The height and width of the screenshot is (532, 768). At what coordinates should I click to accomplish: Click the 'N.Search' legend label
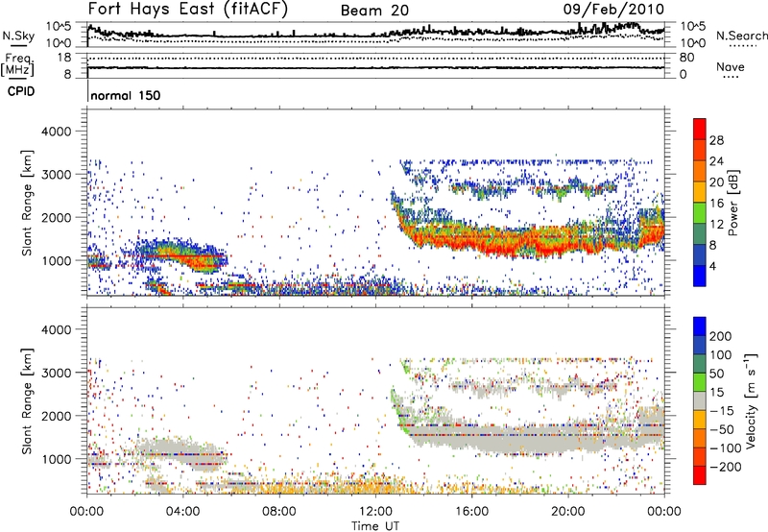click(741, 36)
